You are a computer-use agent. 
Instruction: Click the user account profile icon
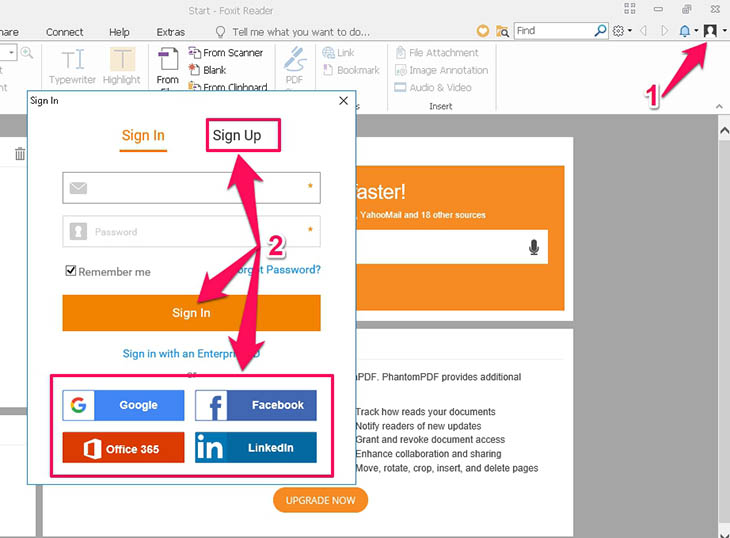coord(710,31)
